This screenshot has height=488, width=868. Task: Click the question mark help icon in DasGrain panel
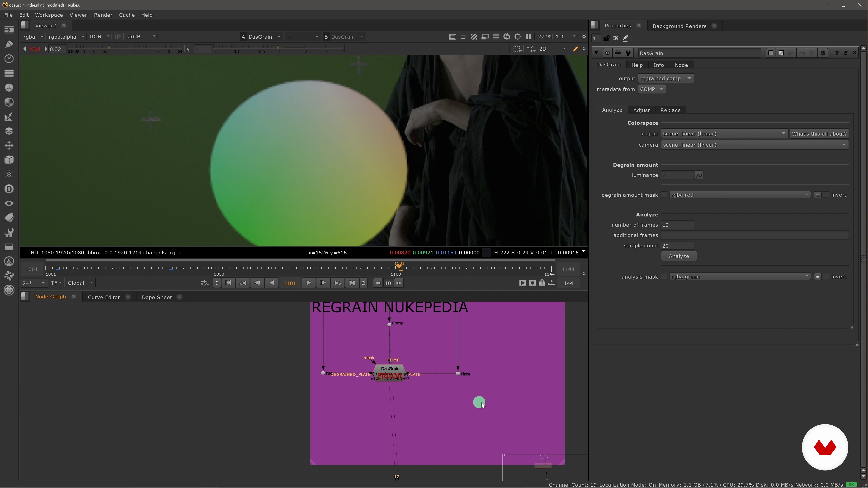836,53
